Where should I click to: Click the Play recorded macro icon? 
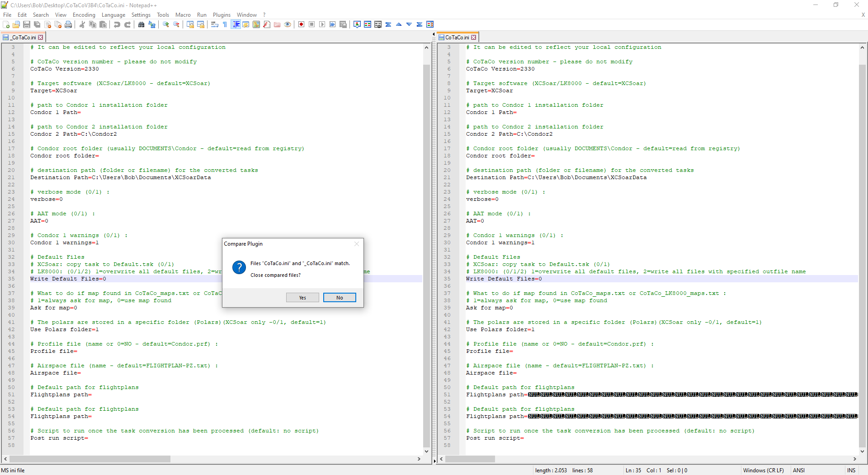coord(322,24)
